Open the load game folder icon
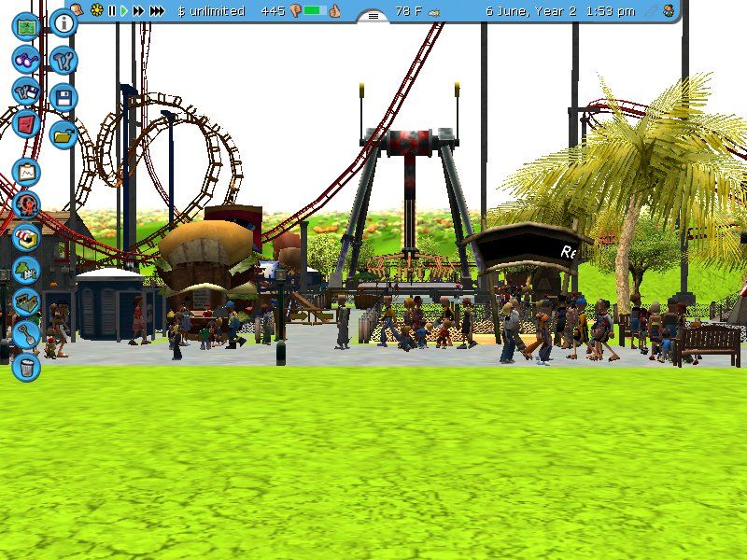747x560 pixels. click(x=63, y=134)
